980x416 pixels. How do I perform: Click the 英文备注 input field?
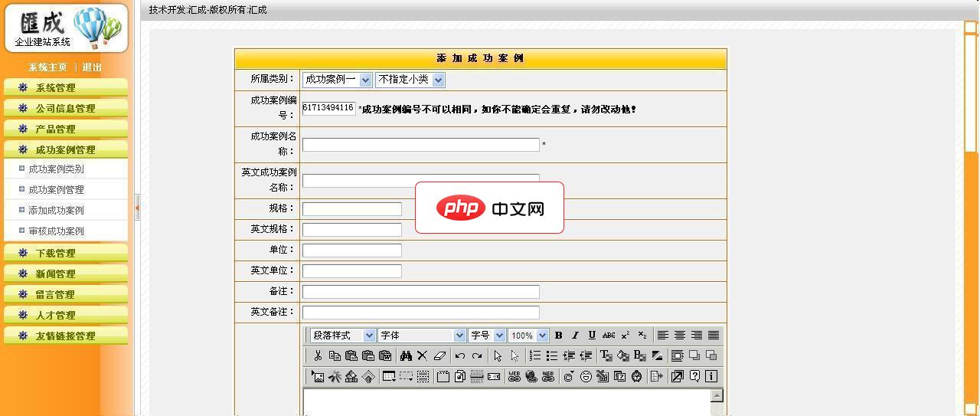pos(421,313)
